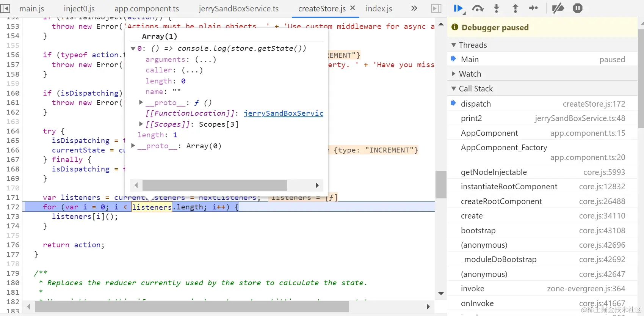The height and width of the screenshot is (316, 644).
Task: Click code editor scroll left arrow
Action: point(28,307)
